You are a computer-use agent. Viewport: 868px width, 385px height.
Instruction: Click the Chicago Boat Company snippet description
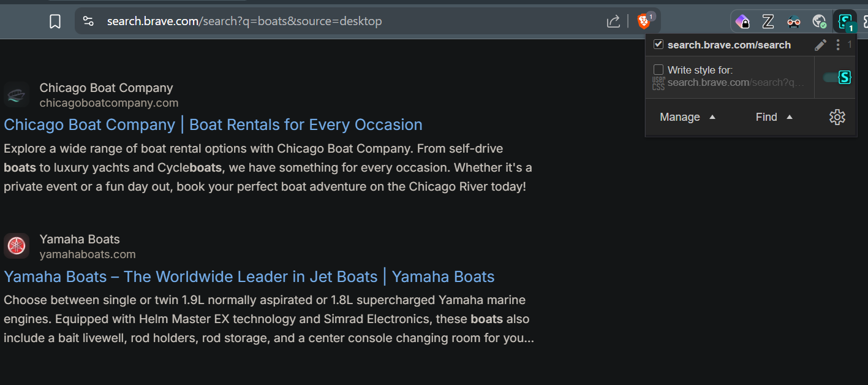coord(268,167)
